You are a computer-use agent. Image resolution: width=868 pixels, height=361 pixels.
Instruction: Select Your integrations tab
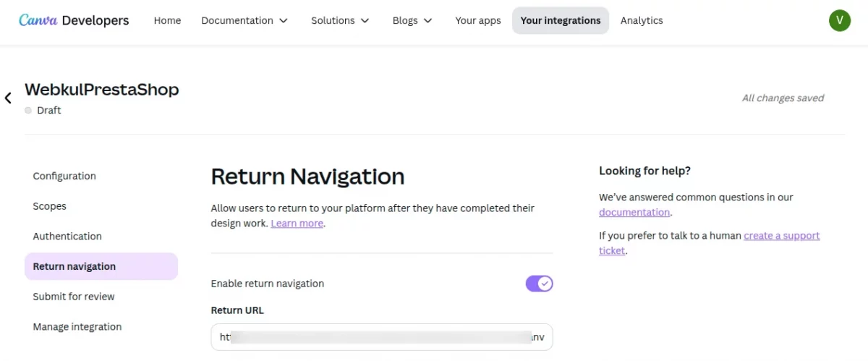coord(561,20)
